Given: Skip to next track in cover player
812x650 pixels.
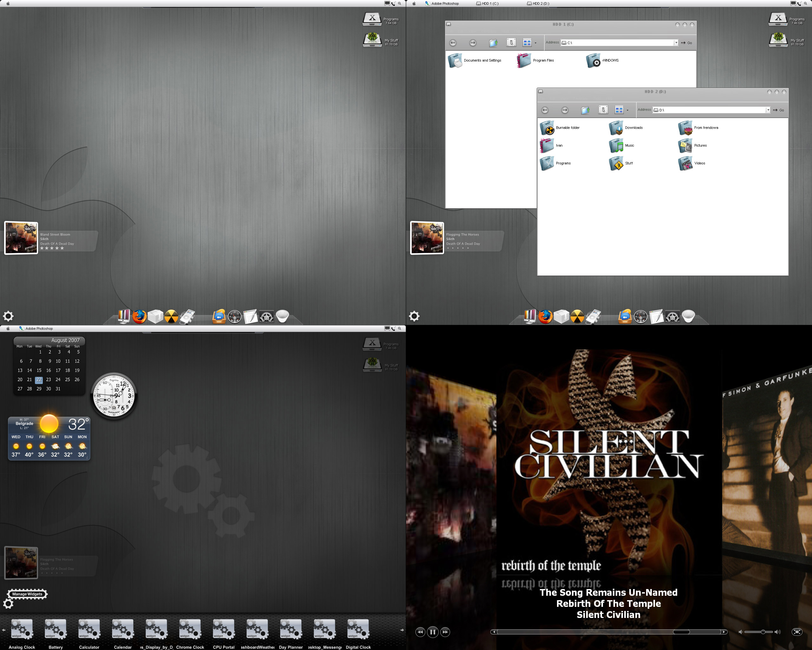Looking at the screenshot, I should click(x=445, y=632).
